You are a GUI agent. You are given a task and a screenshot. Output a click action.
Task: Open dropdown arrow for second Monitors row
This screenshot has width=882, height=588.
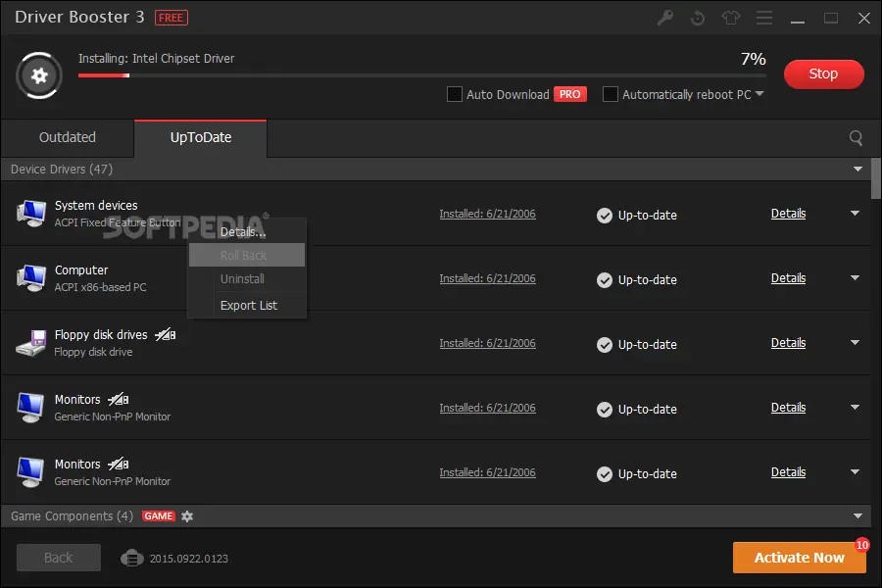point(855,472)
